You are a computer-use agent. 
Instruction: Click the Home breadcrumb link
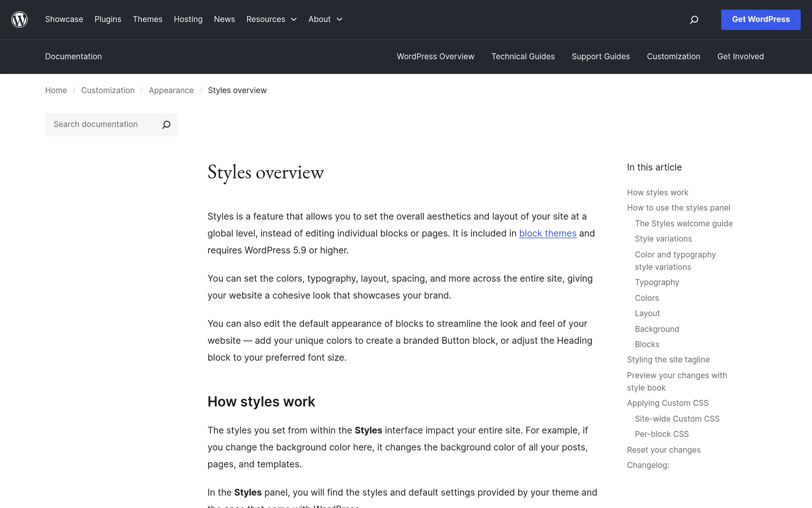pyautogui.click(x=56, y=90)
